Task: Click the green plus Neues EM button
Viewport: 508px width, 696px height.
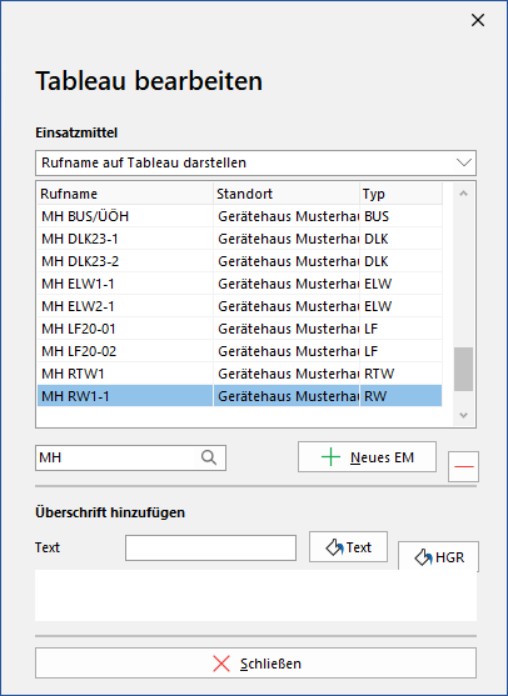Action: tap(367, 457)
